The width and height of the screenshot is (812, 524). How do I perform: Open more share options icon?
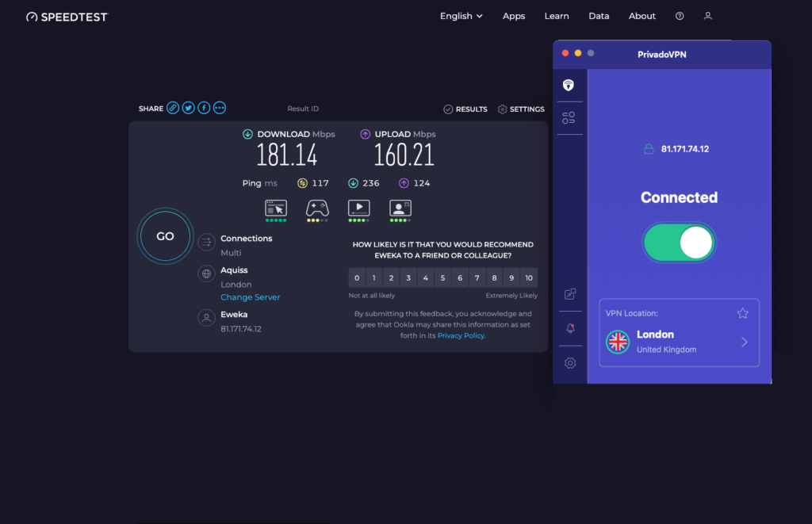coord(220,108)
